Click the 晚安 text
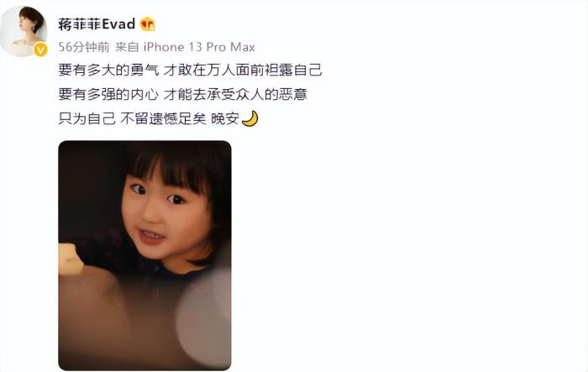Image resolution: width=588 pixels, height=372 pixels. pyautogui.click(x=225, y=118)
